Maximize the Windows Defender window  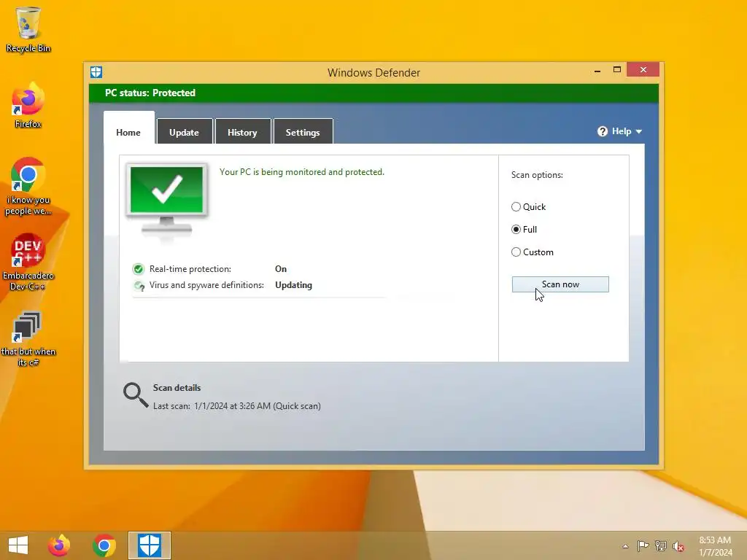[617, 70]
